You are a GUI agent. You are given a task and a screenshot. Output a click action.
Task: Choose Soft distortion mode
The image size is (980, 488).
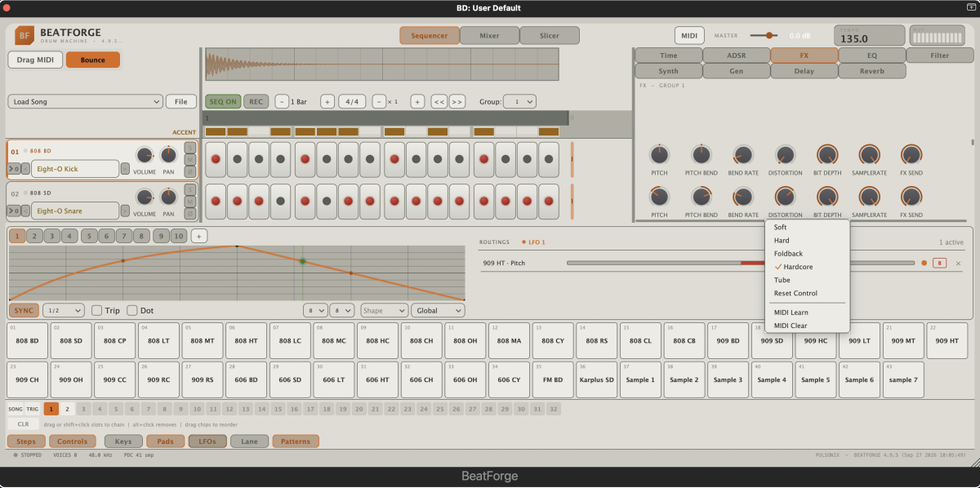807,227
